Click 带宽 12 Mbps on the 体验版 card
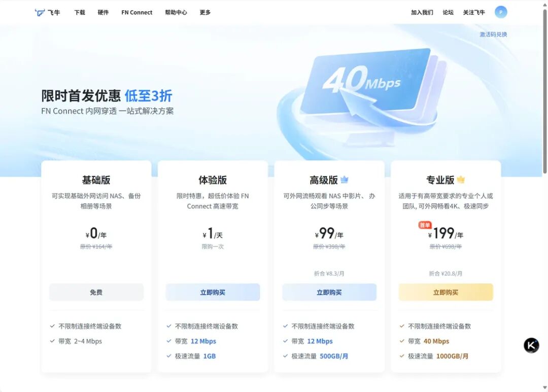The image size is (548, 392). 195,341
